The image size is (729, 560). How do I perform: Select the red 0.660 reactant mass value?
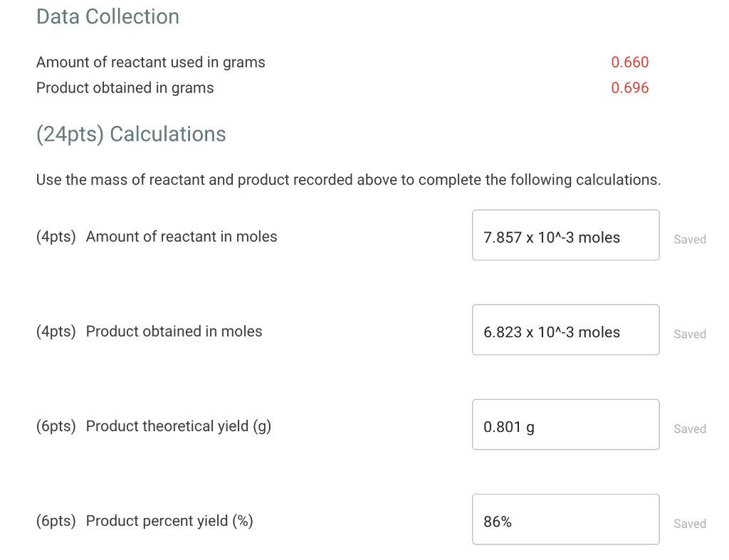point(629,62)
